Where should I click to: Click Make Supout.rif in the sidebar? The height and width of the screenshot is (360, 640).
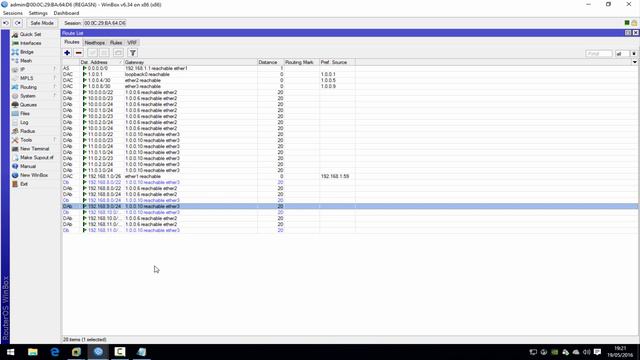click(36, 158)
